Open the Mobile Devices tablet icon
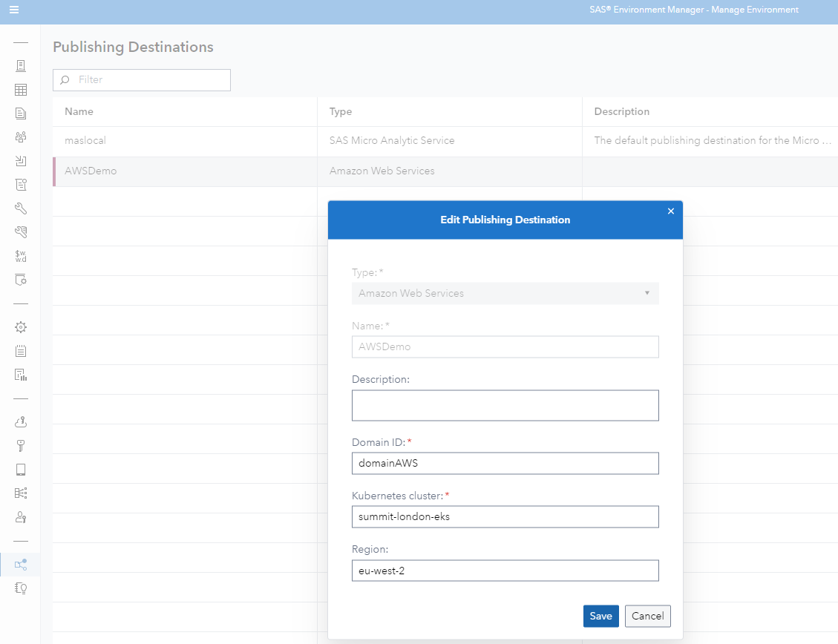This screenshot has height=644, width=838. point(21,470)
